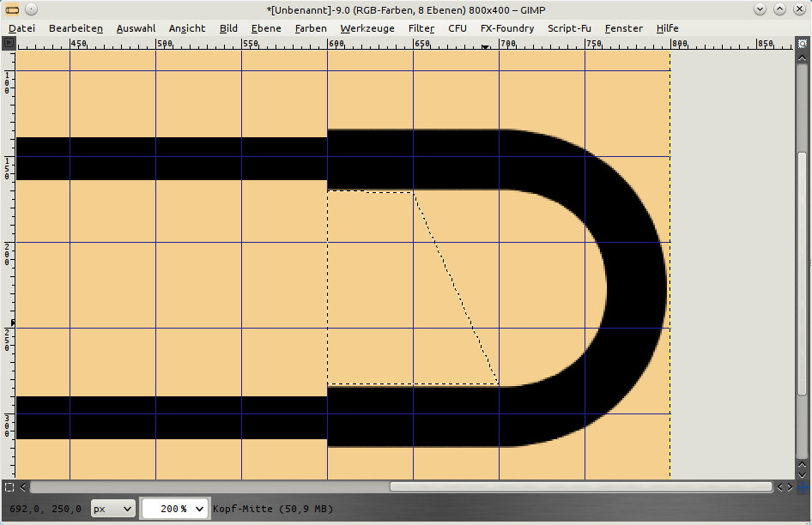Open the Werkzeuge menu

click(367, 28)
